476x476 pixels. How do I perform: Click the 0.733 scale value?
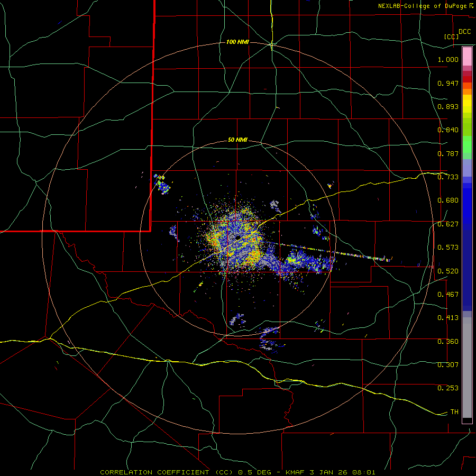click(448, 177)
